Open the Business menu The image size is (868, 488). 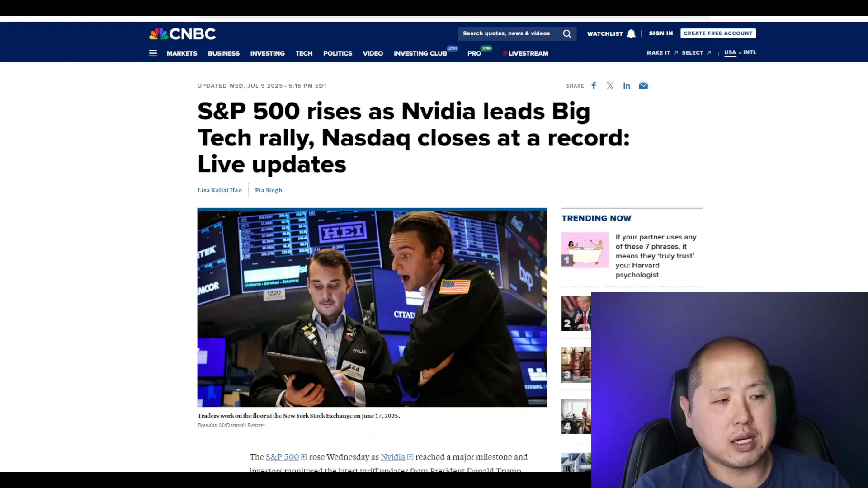coord(224,53)
